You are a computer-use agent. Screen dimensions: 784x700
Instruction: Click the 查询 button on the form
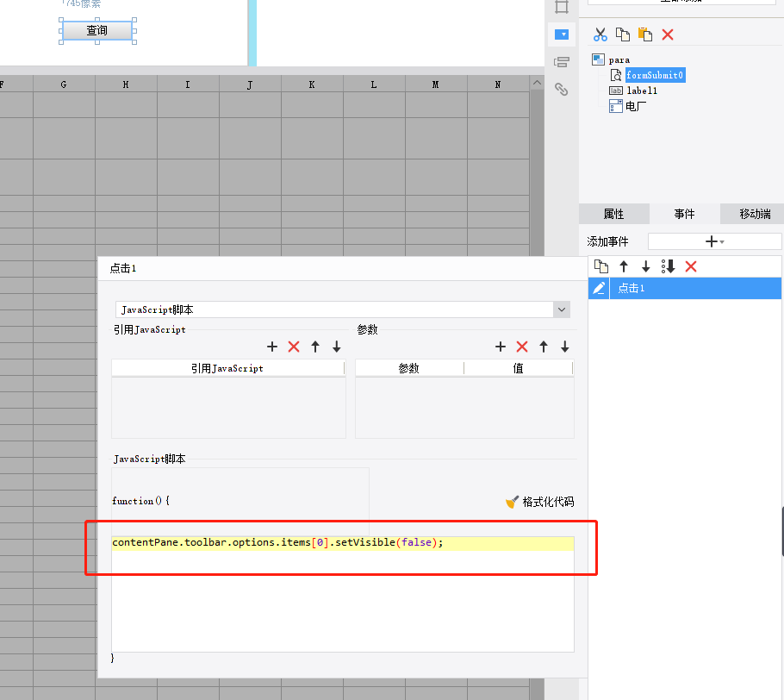97,31
